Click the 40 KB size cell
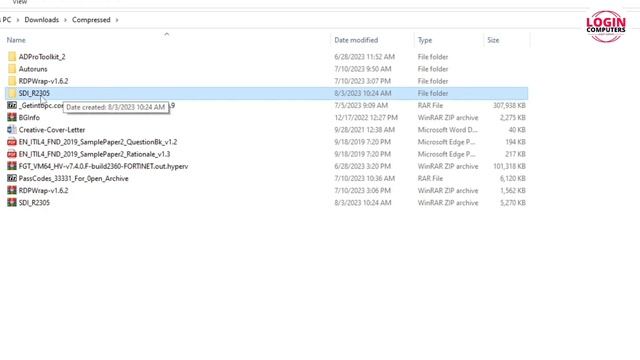Viewport: 640px width, 360px height. [517, 130]
